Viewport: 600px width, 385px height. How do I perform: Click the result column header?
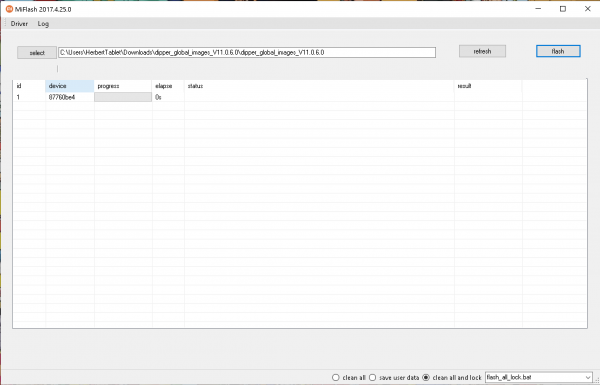pyautogui.click(x=488, y=86)
